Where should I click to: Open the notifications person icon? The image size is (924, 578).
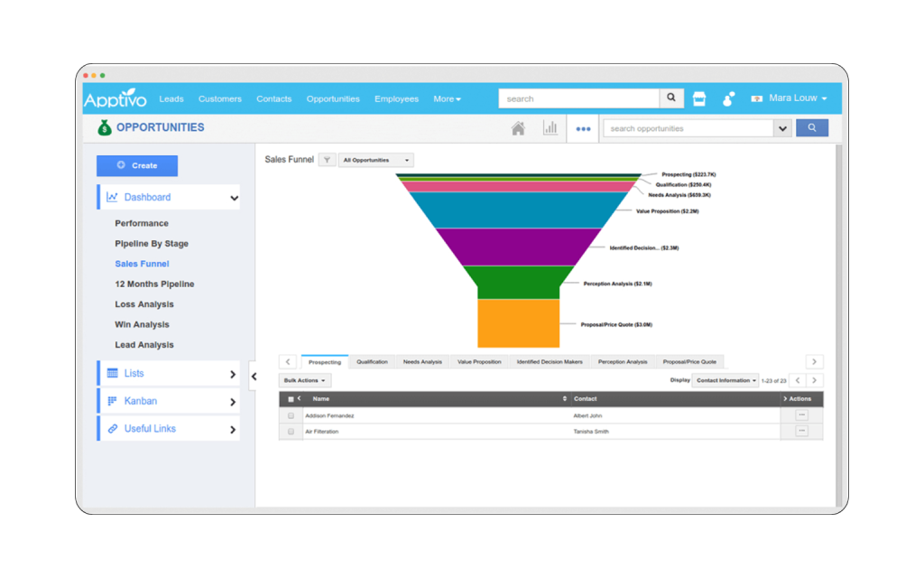click(x=728, y=98)
